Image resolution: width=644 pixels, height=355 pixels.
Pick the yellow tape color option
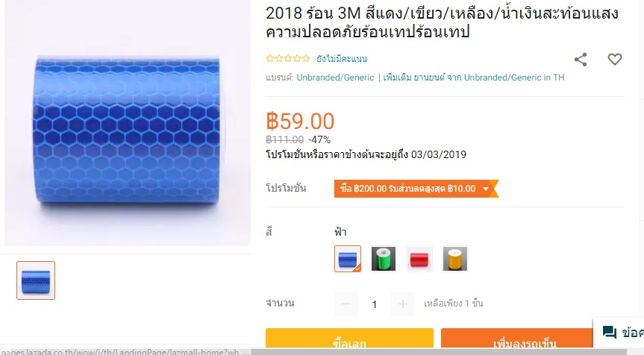tap(454, 259)
